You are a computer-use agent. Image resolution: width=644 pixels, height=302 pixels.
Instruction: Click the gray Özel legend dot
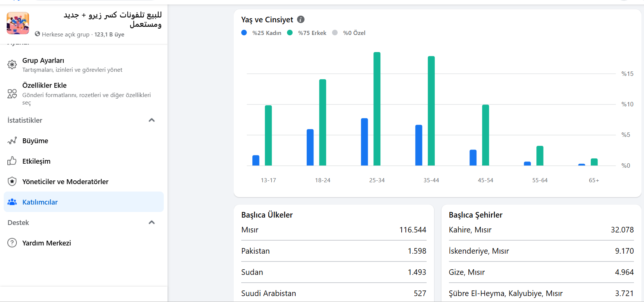[335, 33]
